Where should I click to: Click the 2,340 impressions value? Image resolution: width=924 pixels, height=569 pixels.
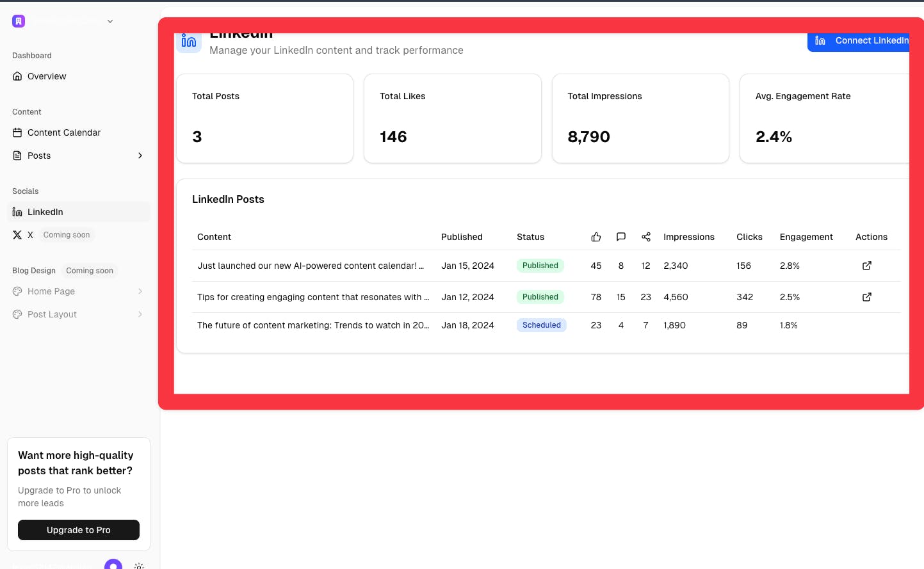[x=676, y=266]
